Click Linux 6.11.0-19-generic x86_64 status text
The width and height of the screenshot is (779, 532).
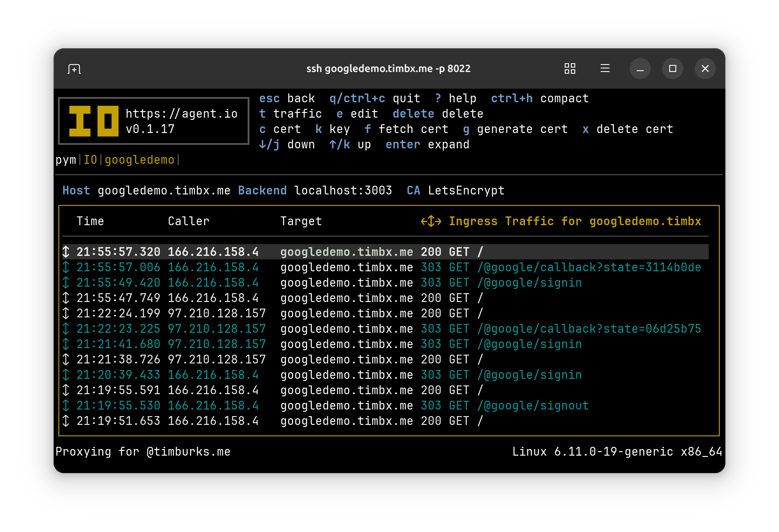tap(617, 452)
